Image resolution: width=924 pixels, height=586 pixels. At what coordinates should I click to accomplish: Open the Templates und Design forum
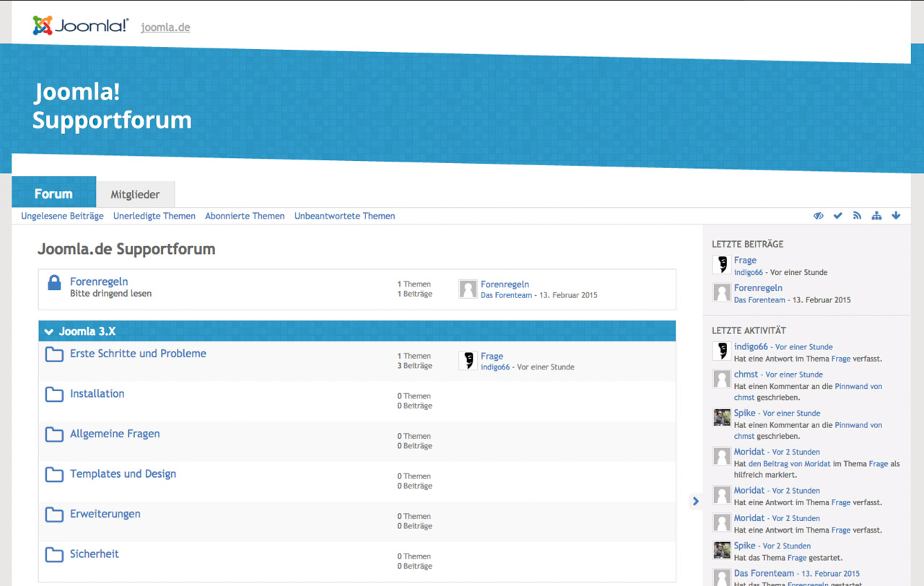click(x=123, y=473)
